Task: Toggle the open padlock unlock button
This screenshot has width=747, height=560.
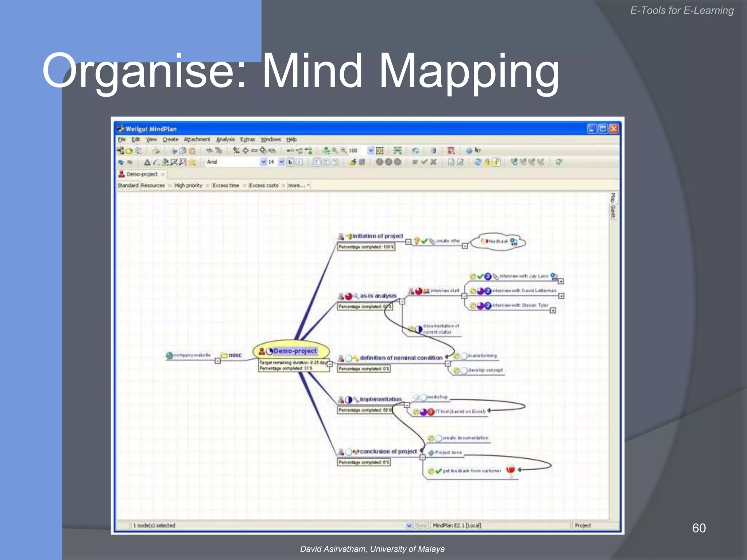Action: [x=496, y=162]
